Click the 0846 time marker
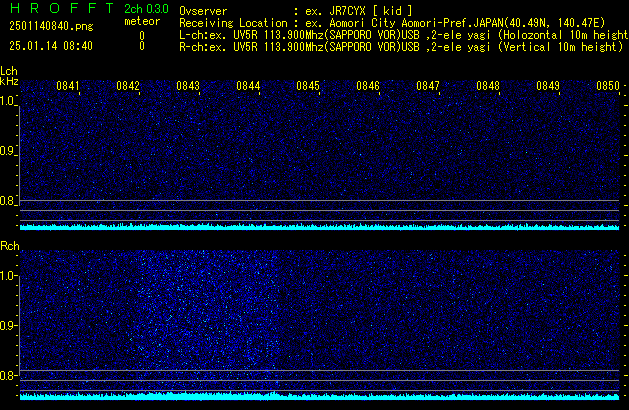The image size is (629, 410). click(368, 86)
